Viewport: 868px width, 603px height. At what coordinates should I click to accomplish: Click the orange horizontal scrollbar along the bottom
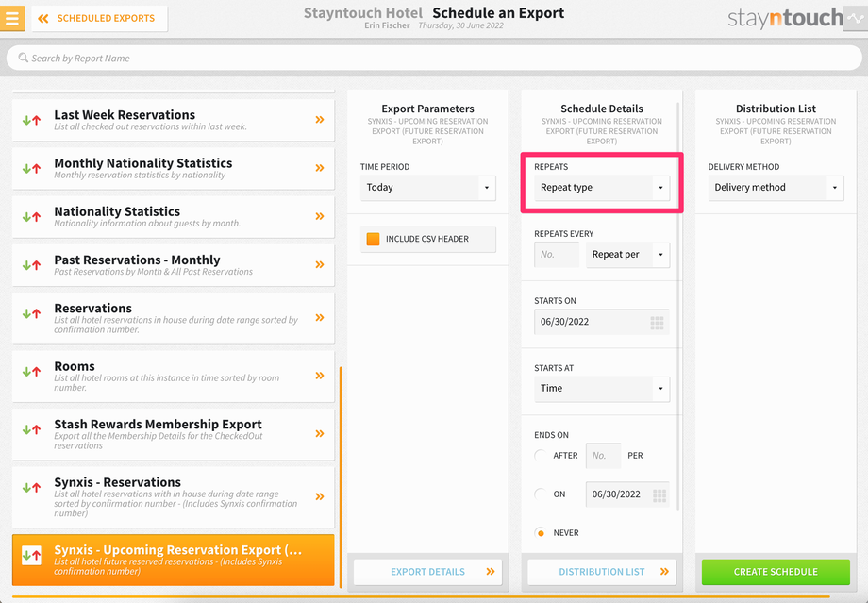coord(421,597)
